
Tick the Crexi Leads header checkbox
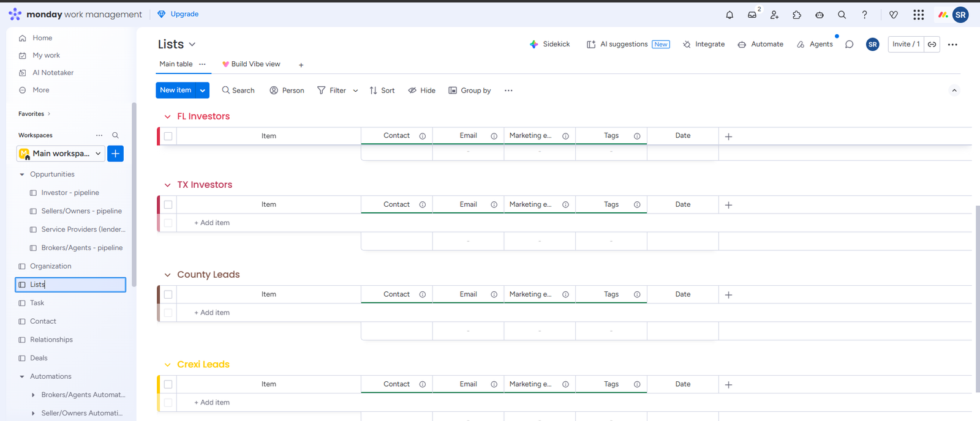click(x=168, y=384)
